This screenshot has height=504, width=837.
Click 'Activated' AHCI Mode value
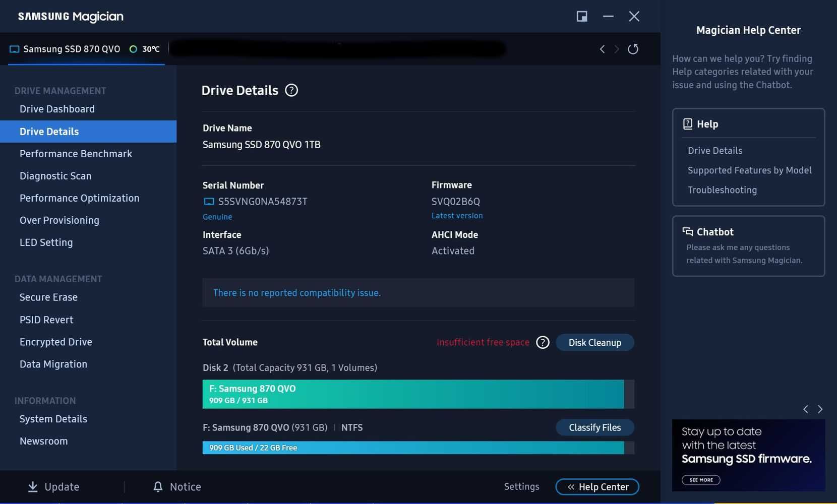(453, 251)
